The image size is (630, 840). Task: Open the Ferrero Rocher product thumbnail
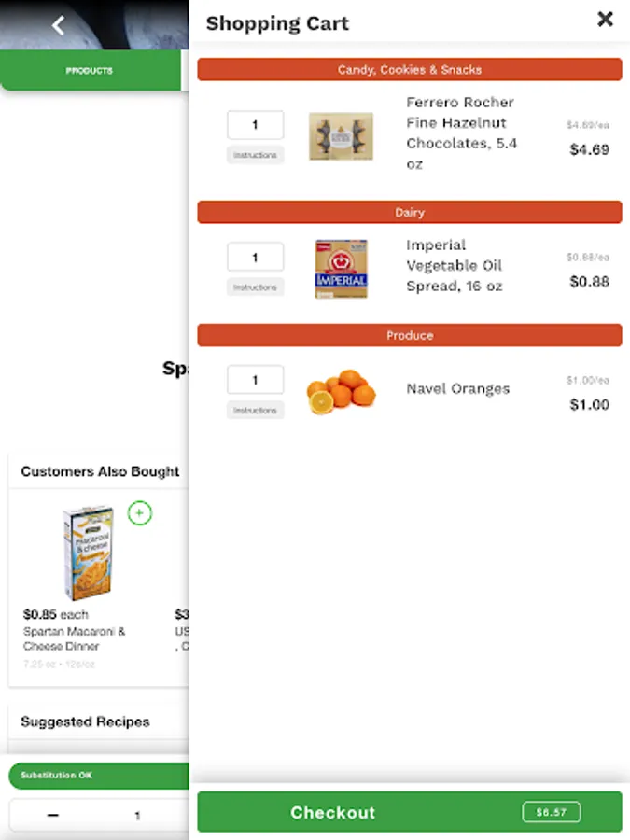click(x=341, y=136)
